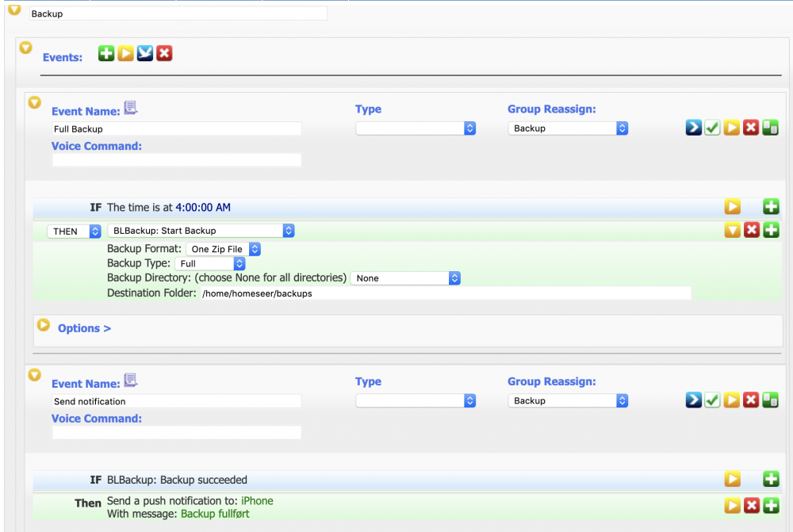Image resolution: width=793 pixels, height=532 pixels.
Task: Click the 4:00:00 AM time trigger link
Action: click(203, 208)
